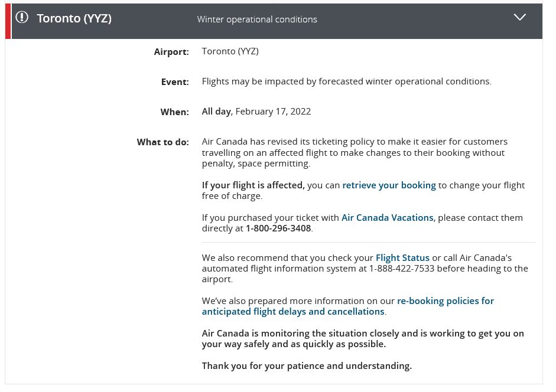
Task: Click the phone number 1-800-296-3408
Action: (x=278, y=228)
